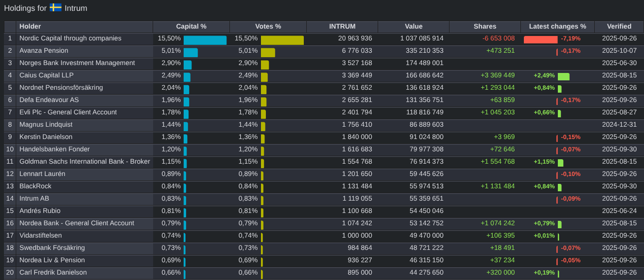Viewport: 644px width, 280px height.
Task: Click Nordic Capital's yellow votes percentage bar
Action: (282, 40)
